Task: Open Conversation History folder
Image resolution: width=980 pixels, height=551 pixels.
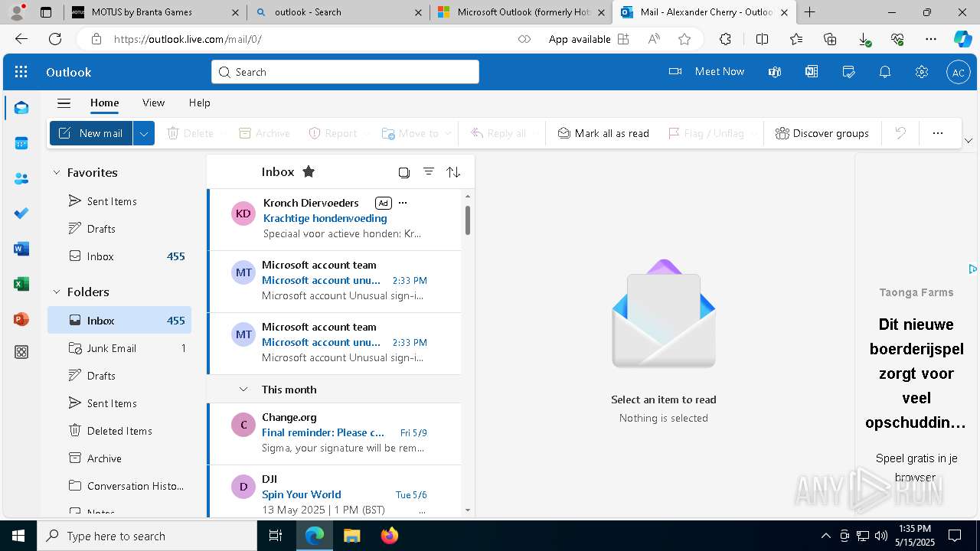Action: click(x=119, y=486)
